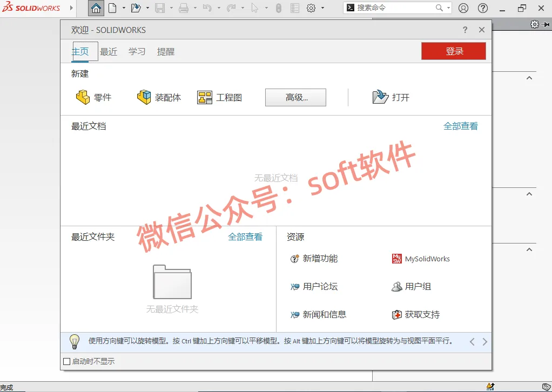Click the Save toolbar icon
This screenshot has height=392, width=552.
pos(160,8)
